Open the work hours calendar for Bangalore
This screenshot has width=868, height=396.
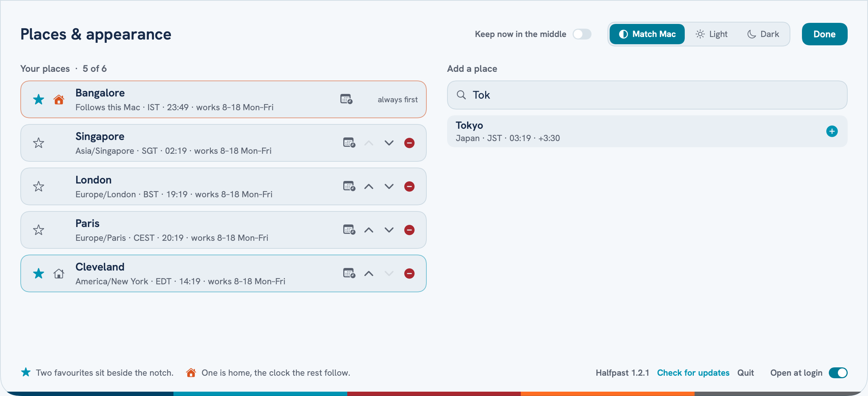tap(346, 99)
